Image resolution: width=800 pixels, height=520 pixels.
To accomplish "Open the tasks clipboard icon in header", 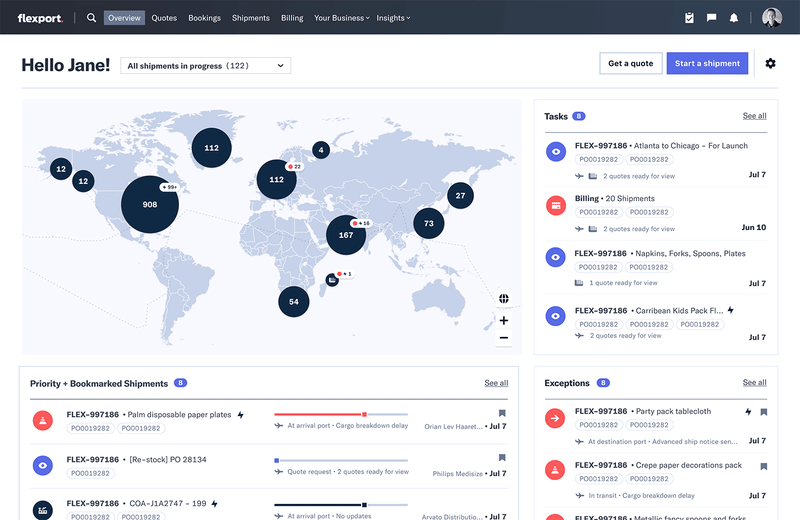I will tap(689, 18).
